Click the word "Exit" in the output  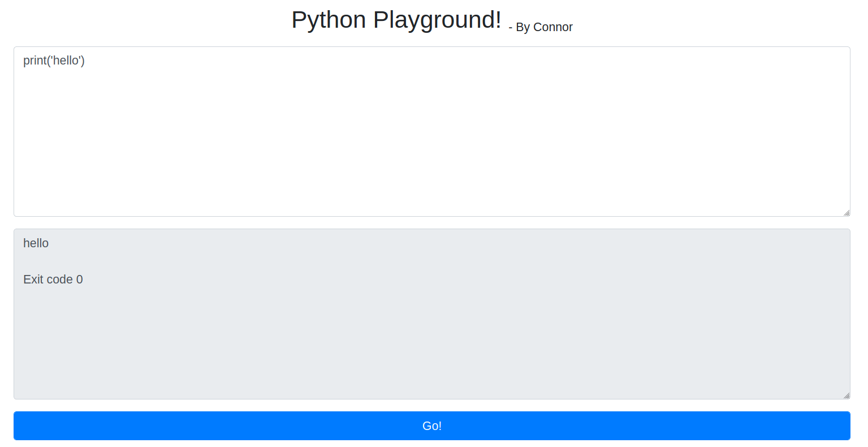pos(33,280)
